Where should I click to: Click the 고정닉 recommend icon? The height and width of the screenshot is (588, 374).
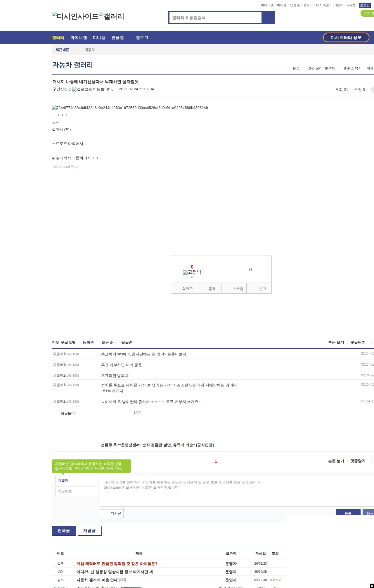point(192,272)
